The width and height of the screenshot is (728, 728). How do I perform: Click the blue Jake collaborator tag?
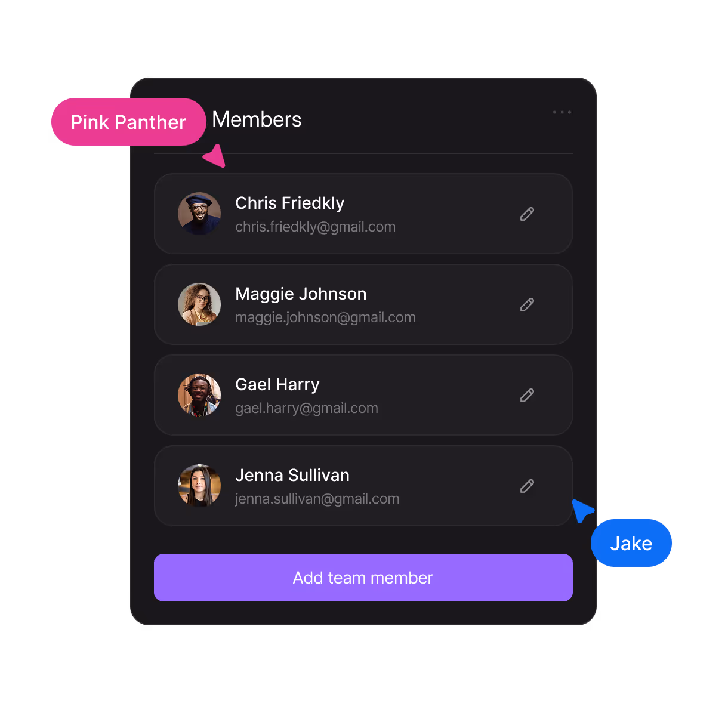[x=631, y=543]
